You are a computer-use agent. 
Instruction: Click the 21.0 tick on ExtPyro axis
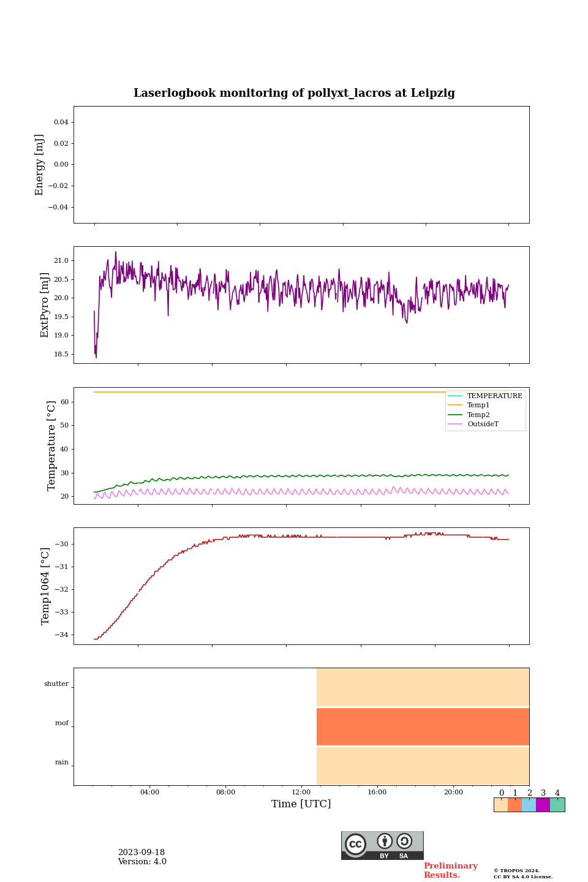point(61,261)
